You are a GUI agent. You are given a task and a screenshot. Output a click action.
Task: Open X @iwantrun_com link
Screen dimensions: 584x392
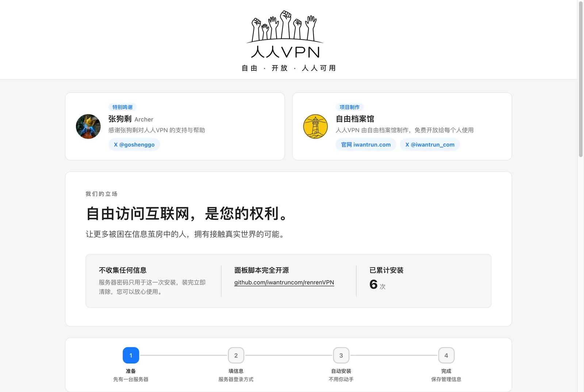pos(430,145)
